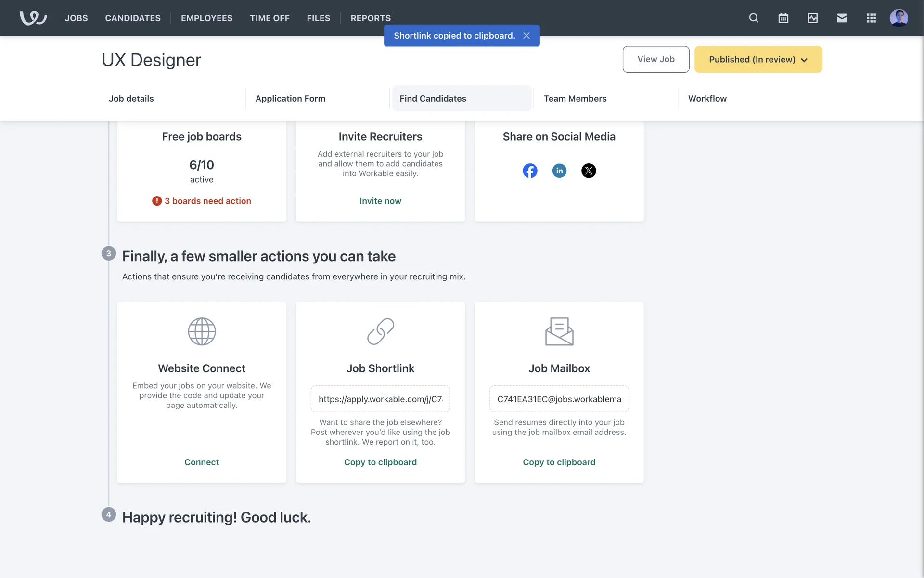The width and height of the screenshot is (924, 578).
Task: Go to the Workflow tab
Action: [707, 98]
